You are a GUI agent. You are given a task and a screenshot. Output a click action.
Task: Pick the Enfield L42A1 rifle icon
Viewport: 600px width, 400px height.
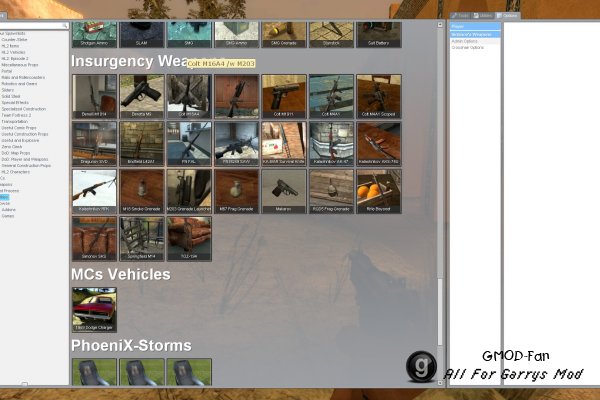142,144
